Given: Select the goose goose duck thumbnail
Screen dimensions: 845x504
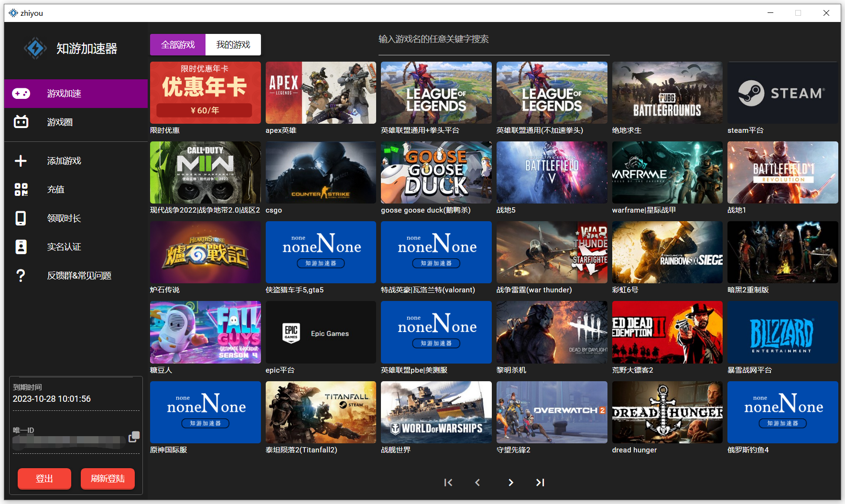Looking at the screenshot, I should click(436, 172).
